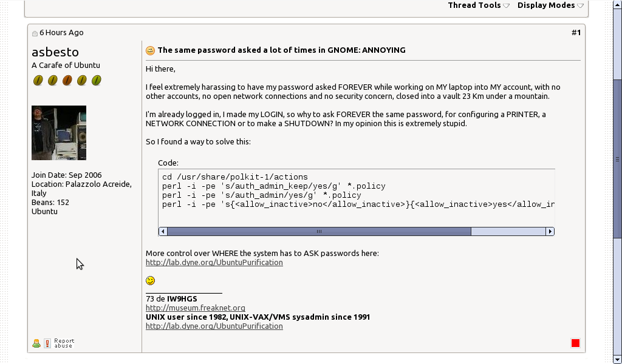Click the red exclamation report icon
Screen dimensions: 622x364
click(x=47, y=343)
